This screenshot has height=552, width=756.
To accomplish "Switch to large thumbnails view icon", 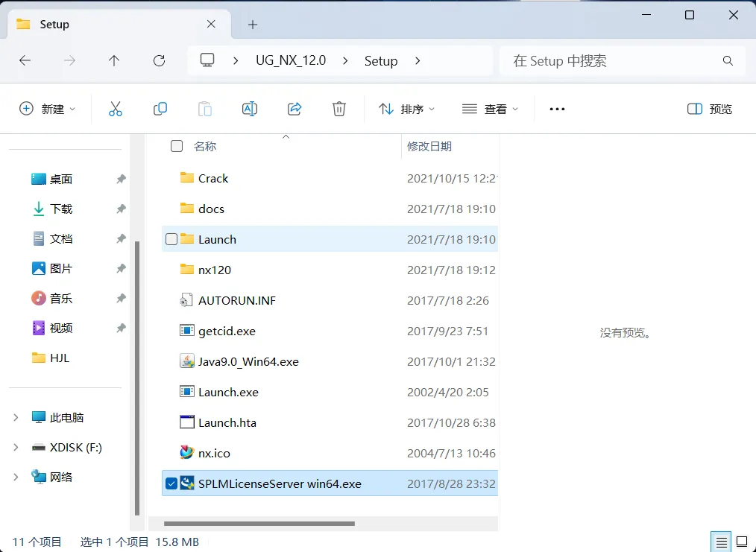I will 742,542.
